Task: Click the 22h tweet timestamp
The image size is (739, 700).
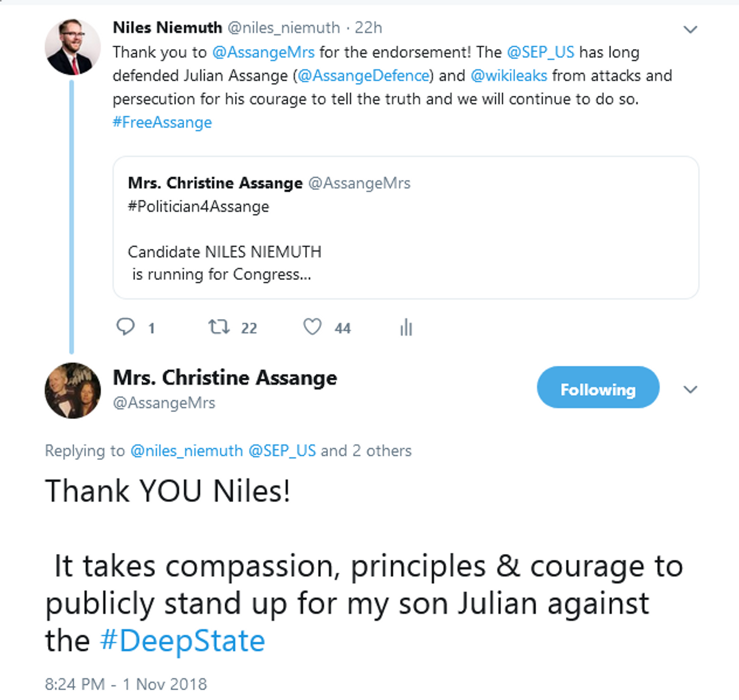Action: point(368,28)
